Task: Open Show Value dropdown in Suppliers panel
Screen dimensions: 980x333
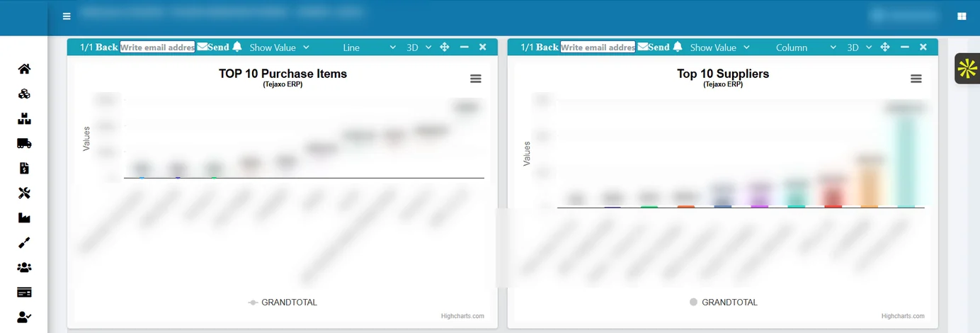Action: tap(719, 47)
